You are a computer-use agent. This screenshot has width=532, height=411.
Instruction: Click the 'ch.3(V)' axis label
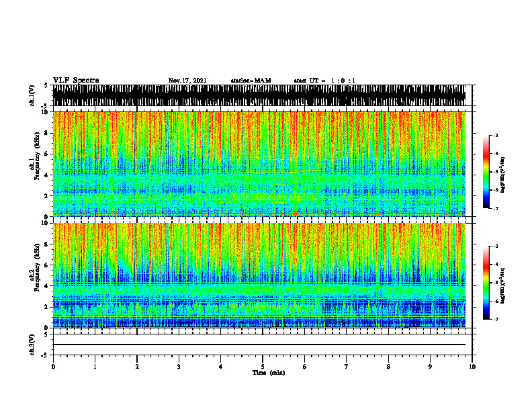[32, 345]
